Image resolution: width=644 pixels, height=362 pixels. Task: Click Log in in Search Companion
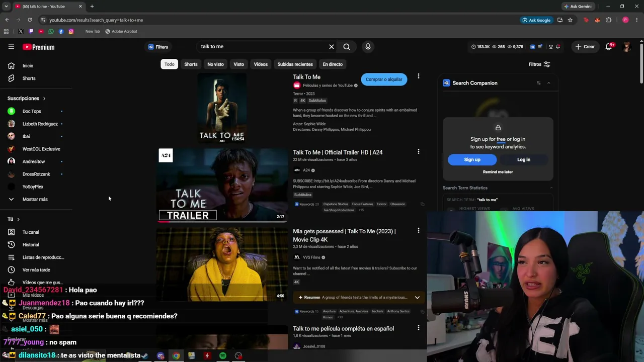524,159
